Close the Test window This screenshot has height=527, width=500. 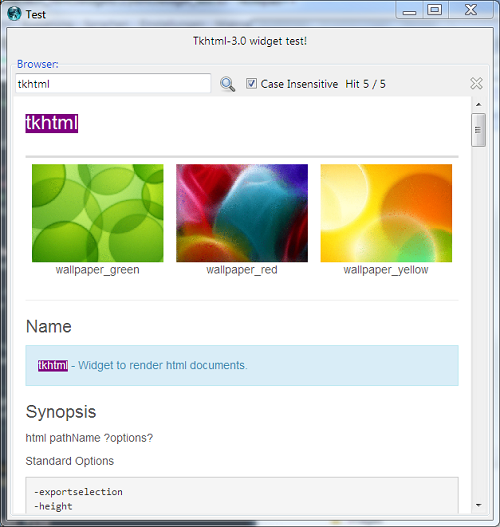[x=471, y=10]
